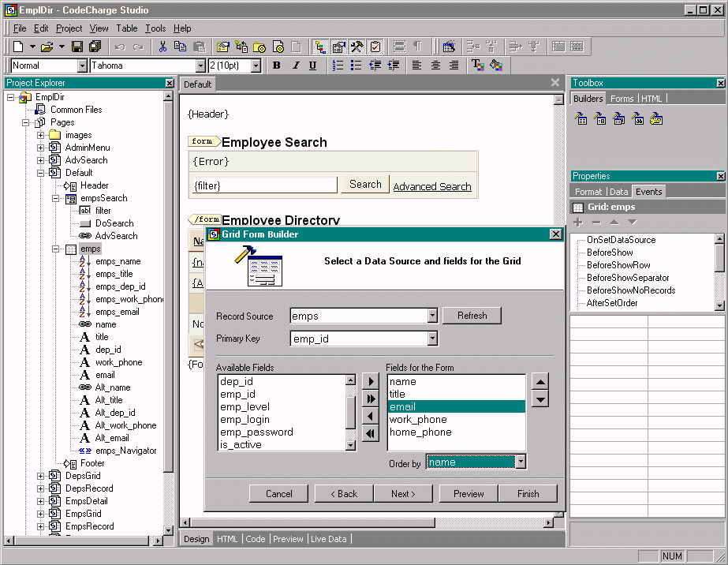The height and width of the screenshot is (565, 728).
Task: Click the Paste clipboard icon
Action: pos(200,47)
